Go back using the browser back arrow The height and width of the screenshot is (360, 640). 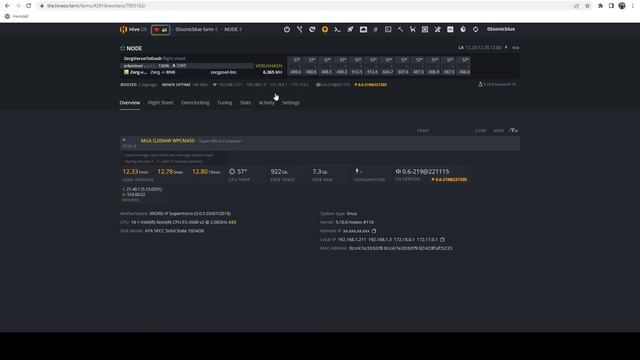(7, 6)
